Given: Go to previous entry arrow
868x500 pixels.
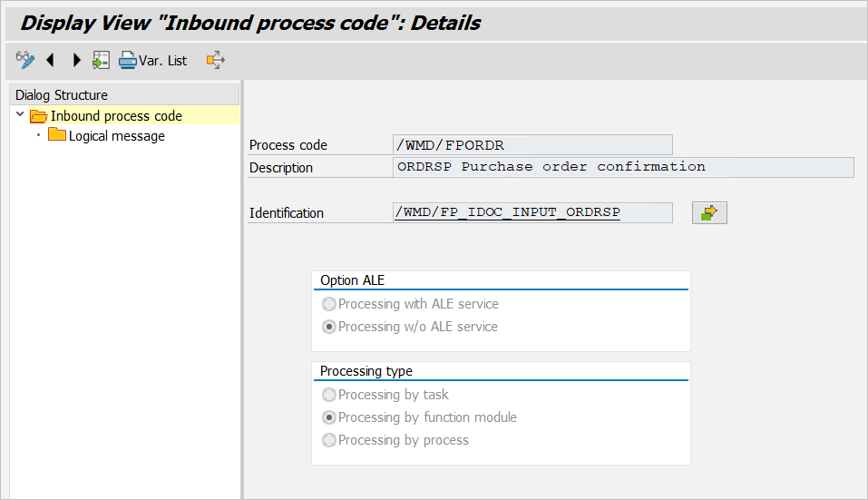Looking at the screenshot, I should click(x=50, y=61).
